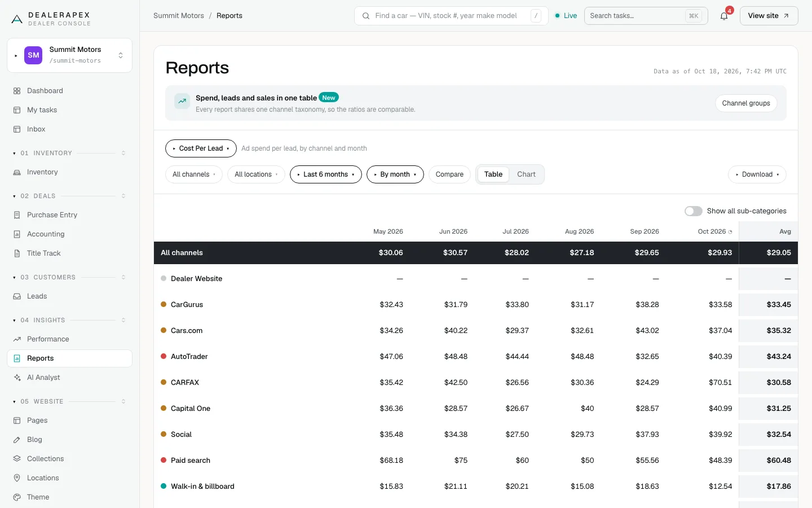Image resolution: width=812 pixels, height=508 pixels.
Task: Click the Performance trend icon
Action: click(17, 339)
